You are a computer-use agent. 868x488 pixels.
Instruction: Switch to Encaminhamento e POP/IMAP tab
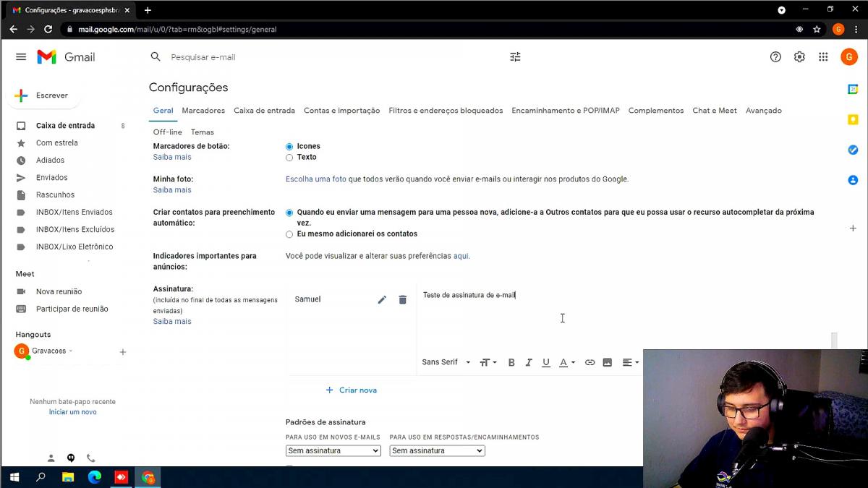tap(566, 111)
